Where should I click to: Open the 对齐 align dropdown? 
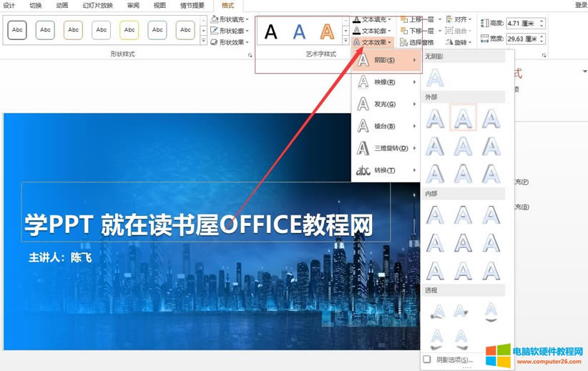tap(459, 19)
